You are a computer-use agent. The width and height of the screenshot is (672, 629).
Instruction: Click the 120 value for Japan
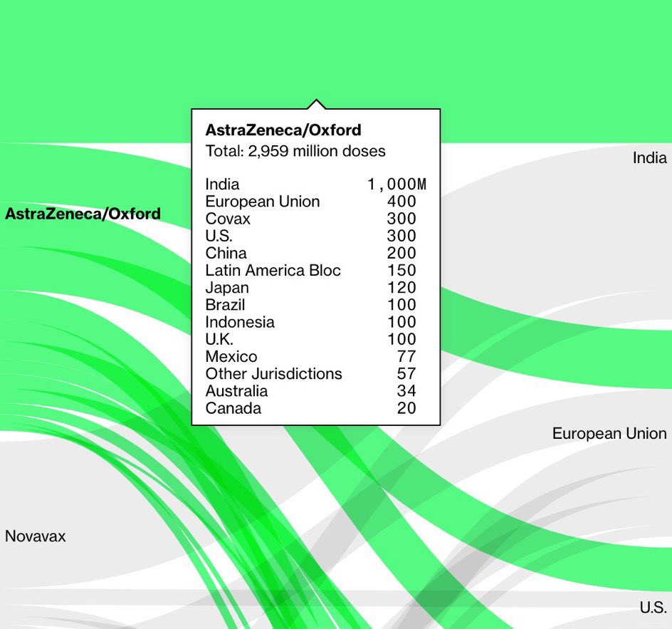[x=401, y=287]
